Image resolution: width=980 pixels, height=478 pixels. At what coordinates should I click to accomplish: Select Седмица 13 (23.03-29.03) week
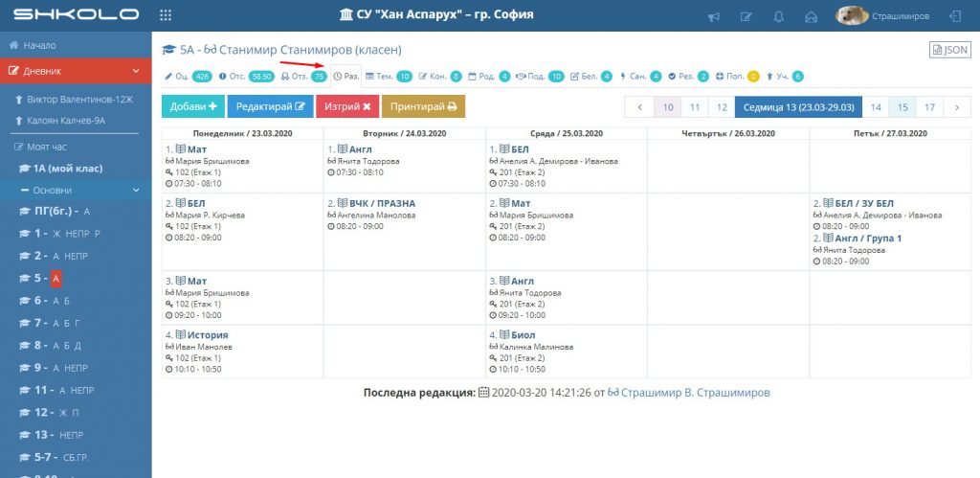pos(799,107)
